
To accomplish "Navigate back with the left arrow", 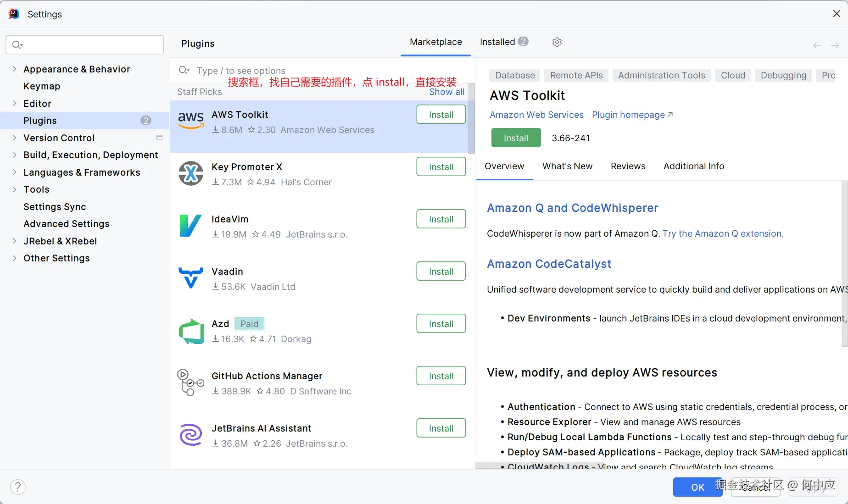I will coord(817,45).
